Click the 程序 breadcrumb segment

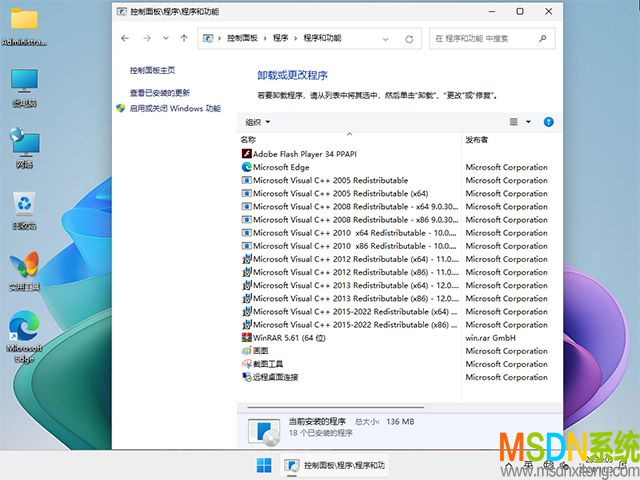pyautogui.click(x=280, y=38)
